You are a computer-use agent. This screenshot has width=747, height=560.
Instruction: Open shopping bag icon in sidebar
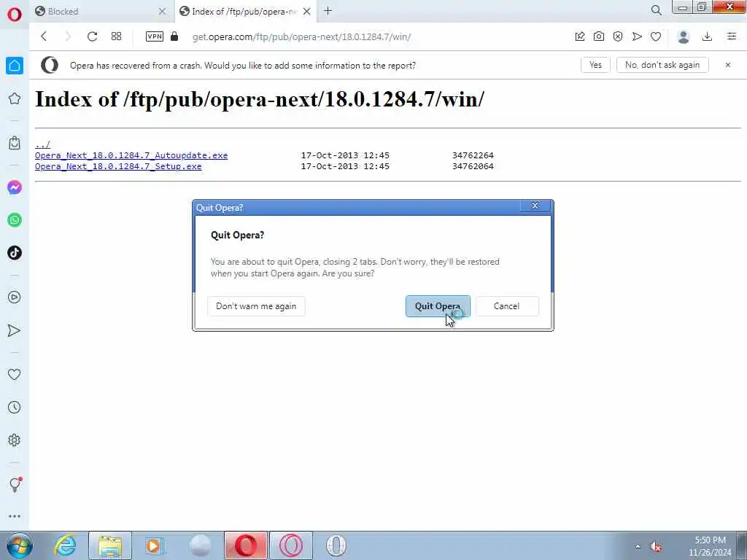click(x=15, y=143)
